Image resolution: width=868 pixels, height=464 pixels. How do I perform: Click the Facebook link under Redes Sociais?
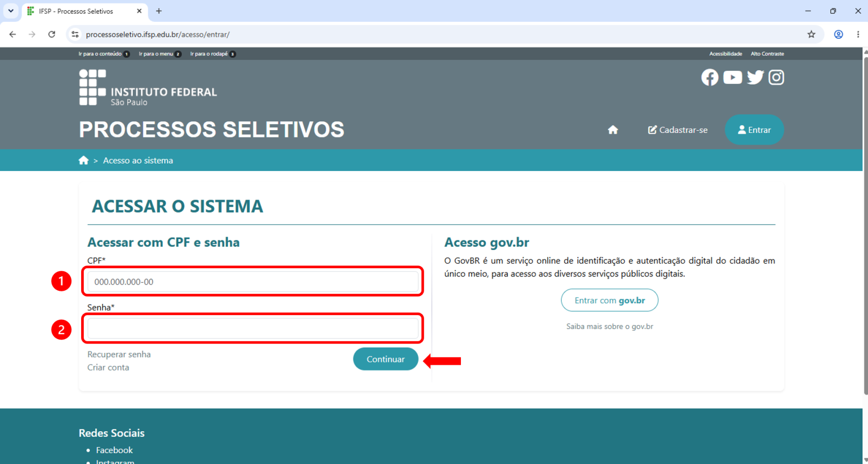114,450
